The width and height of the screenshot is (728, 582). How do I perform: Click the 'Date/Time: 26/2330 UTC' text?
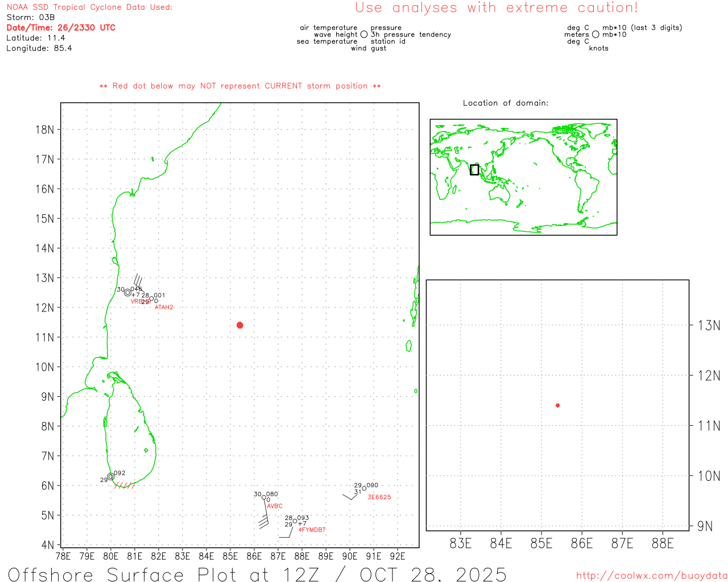click(61, 28)
